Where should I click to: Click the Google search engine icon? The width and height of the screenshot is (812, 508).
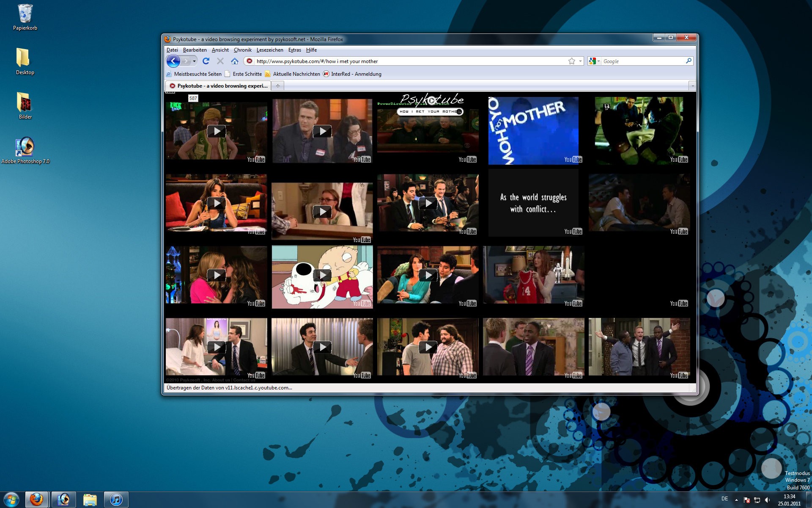[x=592, y=61]
